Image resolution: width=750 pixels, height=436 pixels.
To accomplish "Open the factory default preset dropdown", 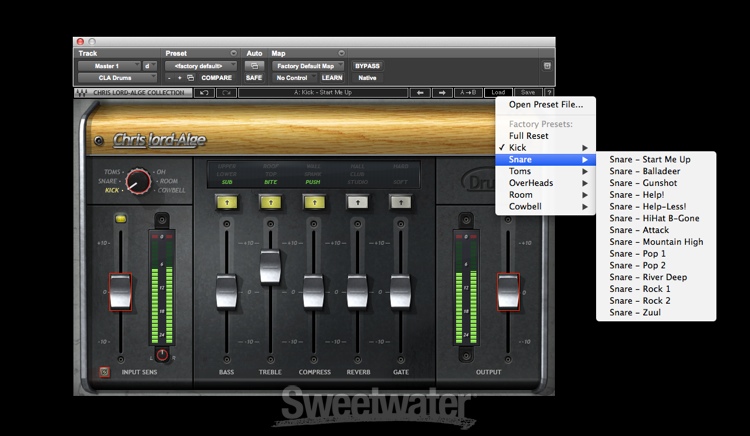I will point(201,66).
